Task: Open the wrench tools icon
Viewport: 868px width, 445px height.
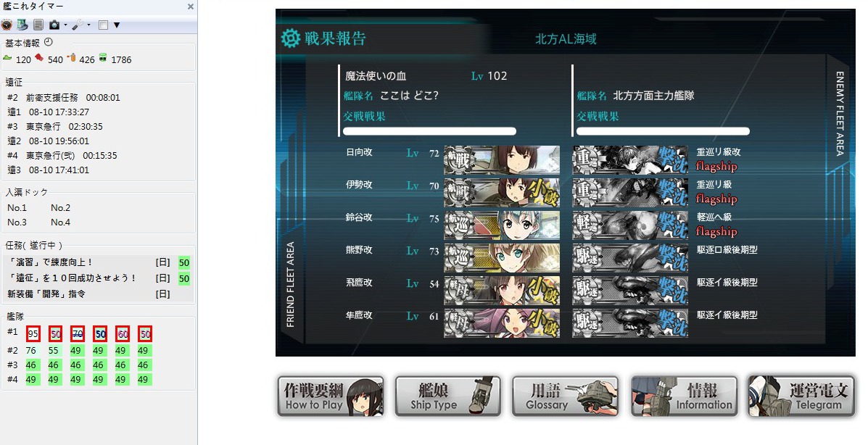Action: pos(78,25)
